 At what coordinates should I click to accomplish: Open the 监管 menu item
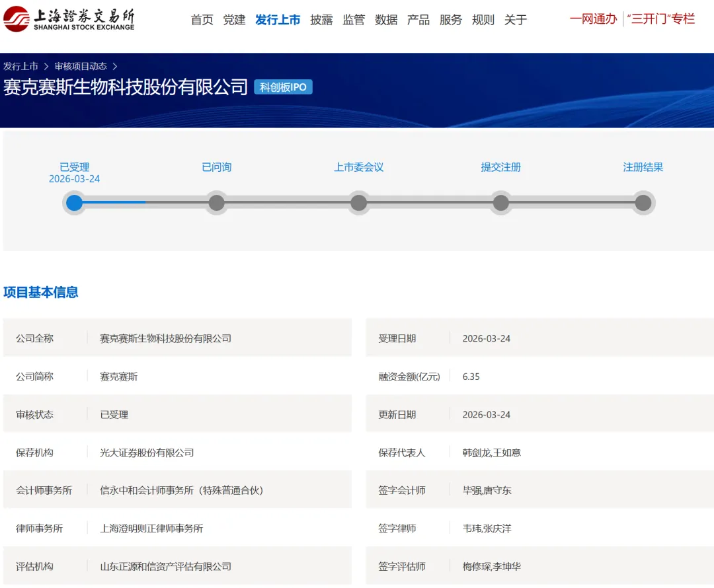click(x=354, y=20)
